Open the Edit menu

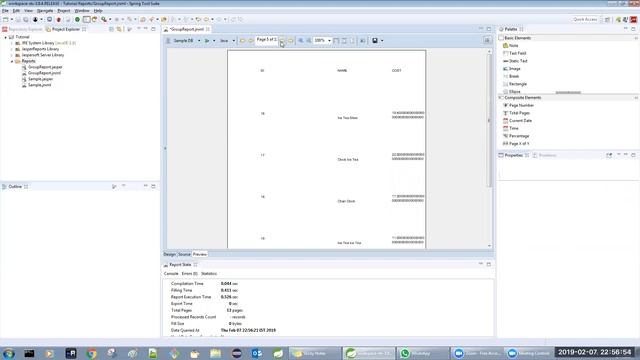click(x=16, y=11)
